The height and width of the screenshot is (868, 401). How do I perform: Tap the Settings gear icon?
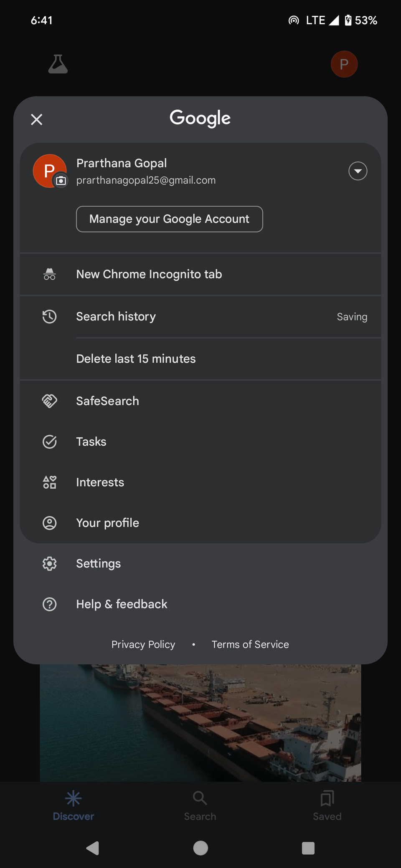tap(50, 564)
